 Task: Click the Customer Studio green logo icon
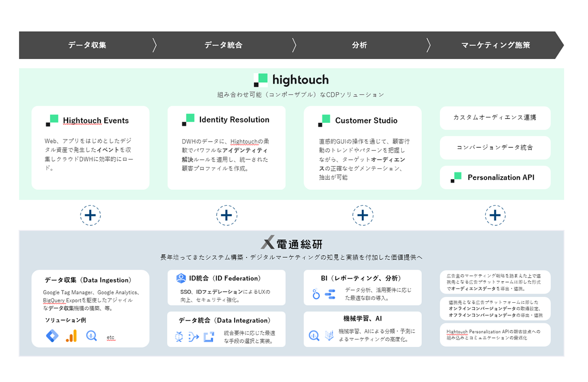(x=324, y=120)
